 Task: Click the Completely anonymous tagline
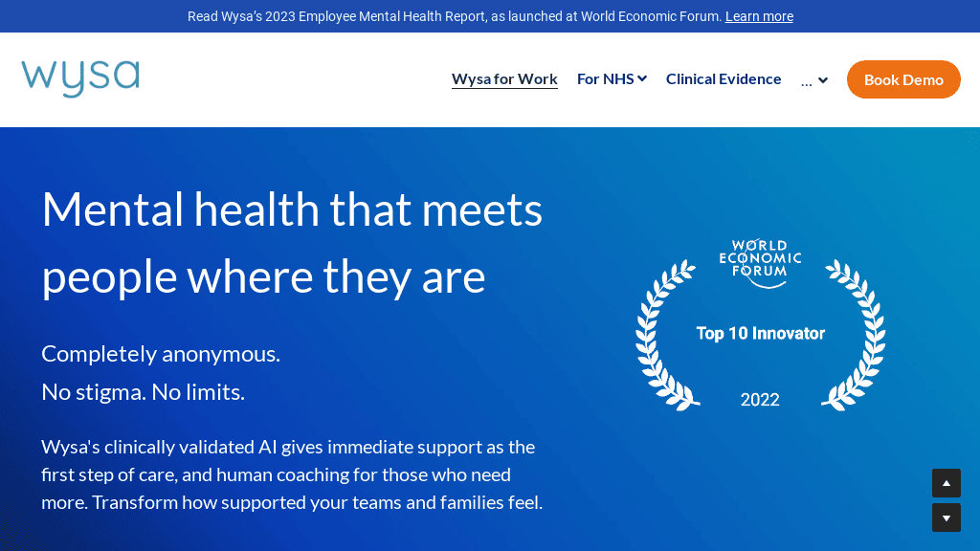pos(160,353)
